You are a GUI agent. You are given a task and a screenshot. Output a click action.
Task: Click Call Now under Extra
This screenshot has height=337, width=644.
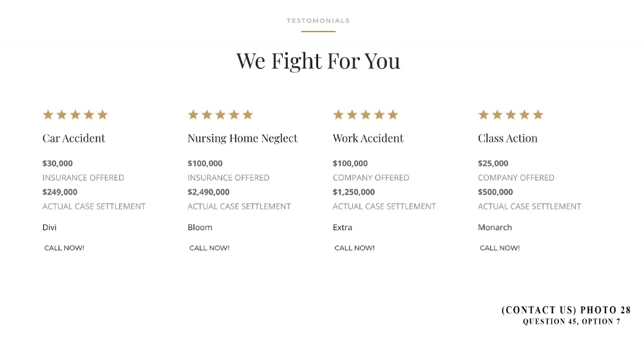click(354, 248)
